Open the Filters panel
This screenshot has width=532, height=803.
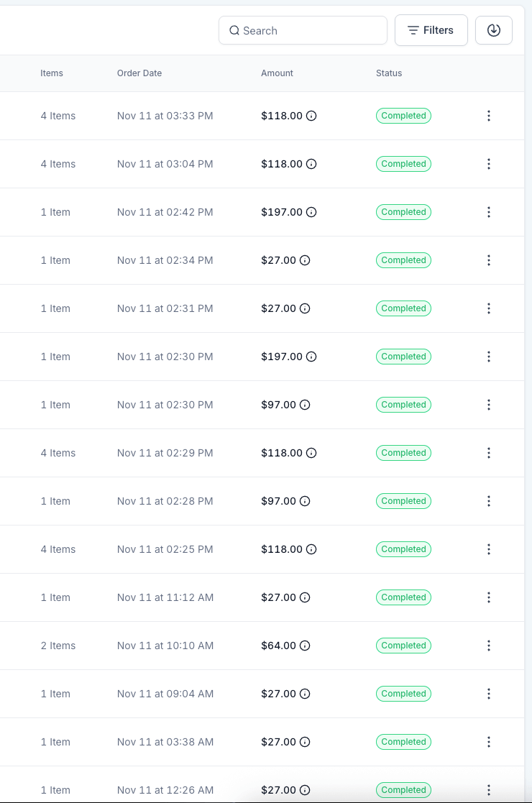(431, 30)
